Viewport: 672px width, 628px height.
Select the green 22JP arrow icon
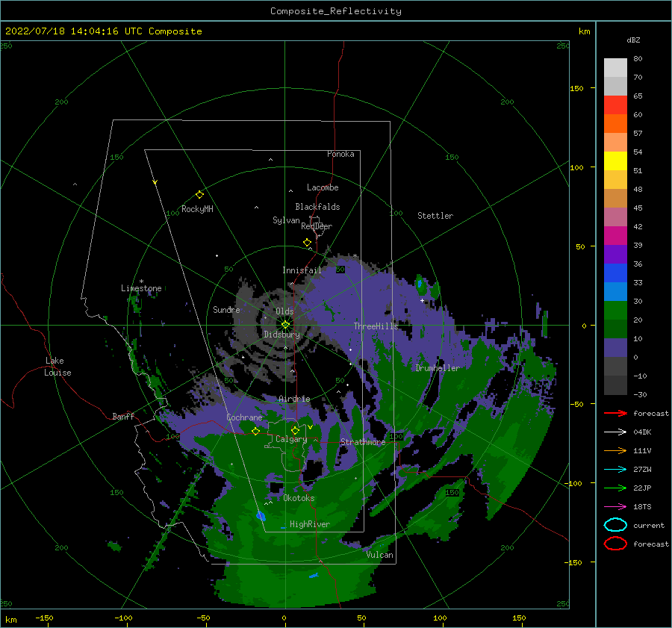[x=615, y=488]
